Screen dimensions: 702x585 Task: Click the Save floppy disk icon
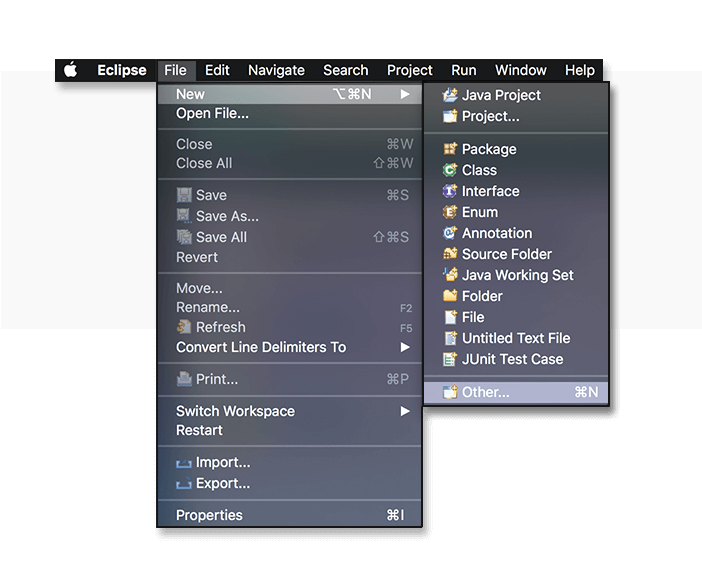(184, 195)
